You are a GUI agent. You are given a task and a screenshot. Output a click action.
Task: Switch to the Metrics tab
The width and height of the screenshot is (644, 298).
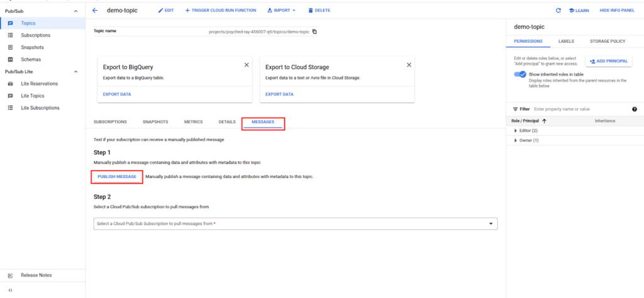click(x=194, y=122)
